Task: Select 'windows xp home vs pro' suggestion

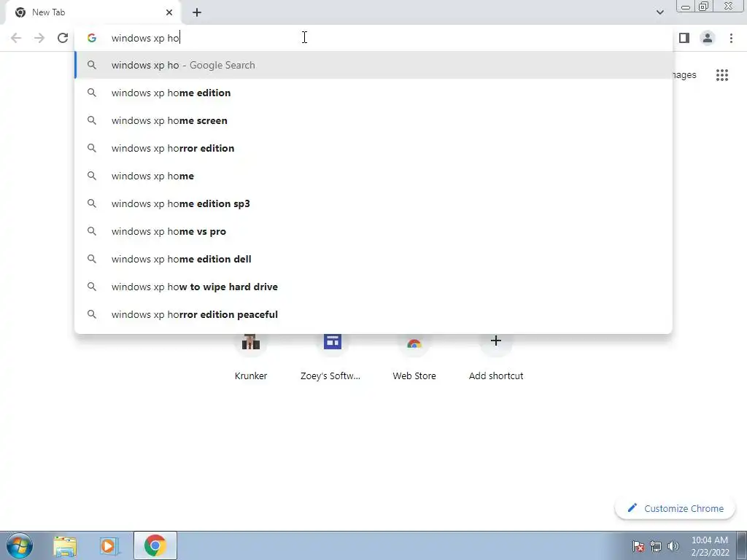Action: point(373,231)
